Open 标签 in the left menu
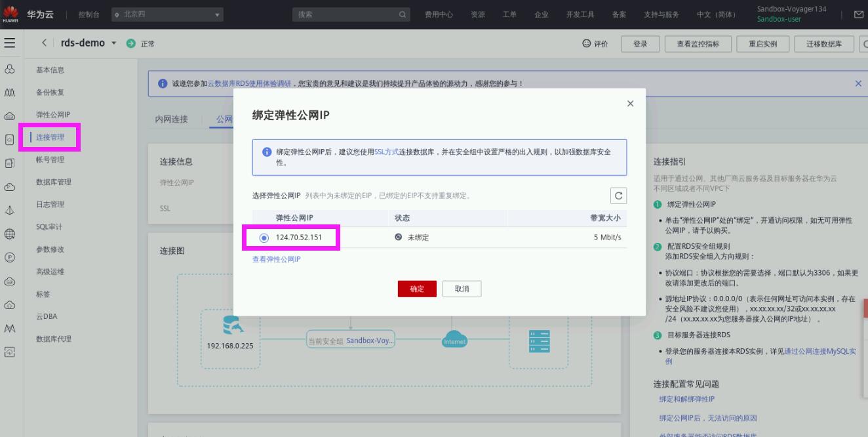 coord(43,294)
